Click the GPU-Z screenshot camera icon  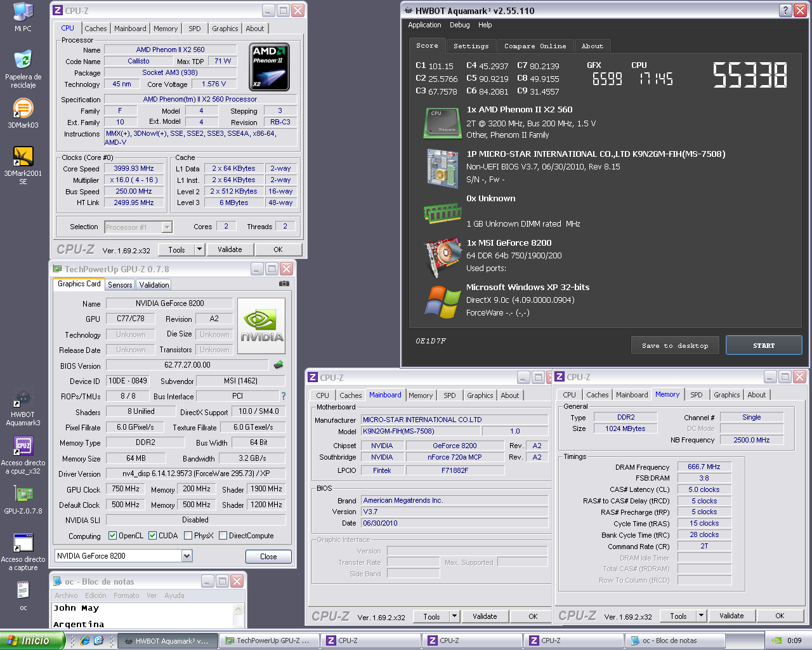tap(284, 284)
